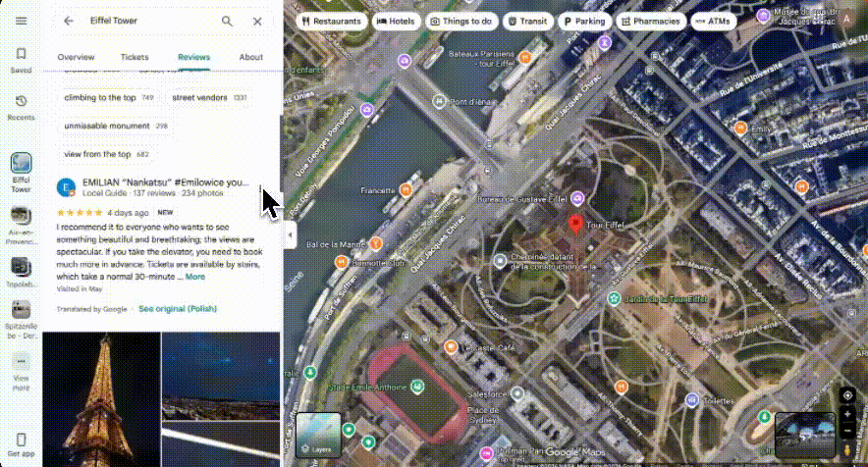Viewport: 868px width, 467px height.
Task: Show your location button
Action: pyautogui.click(x=847, y=395)
